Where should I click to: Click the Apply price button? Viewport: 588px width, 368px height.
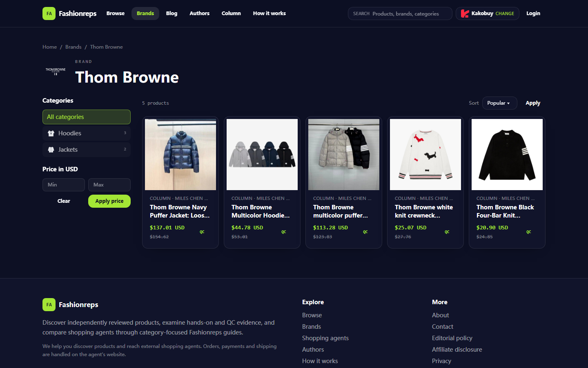tap(109, 201)
